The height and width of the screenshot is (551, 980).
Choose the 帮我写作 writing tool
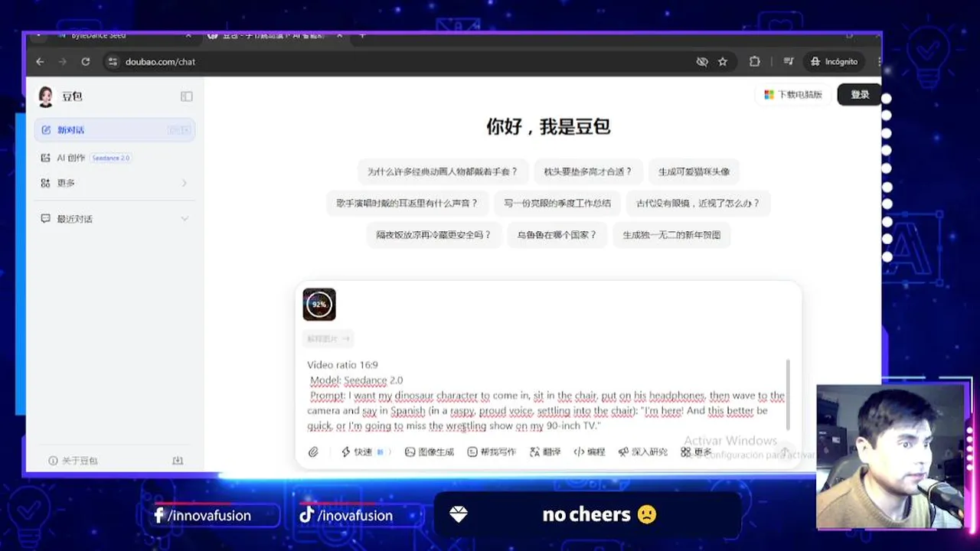tap(492, 452)
